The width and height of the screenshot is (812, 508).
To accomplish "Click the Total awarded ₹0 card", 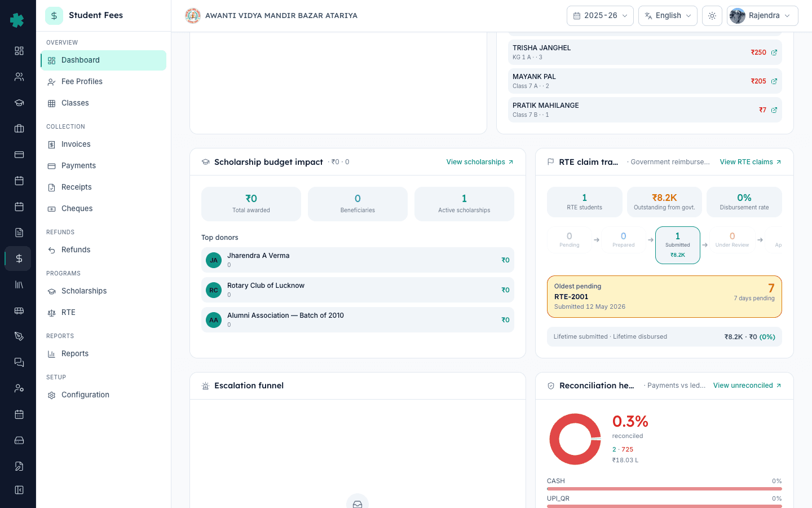I will point(251,204).
